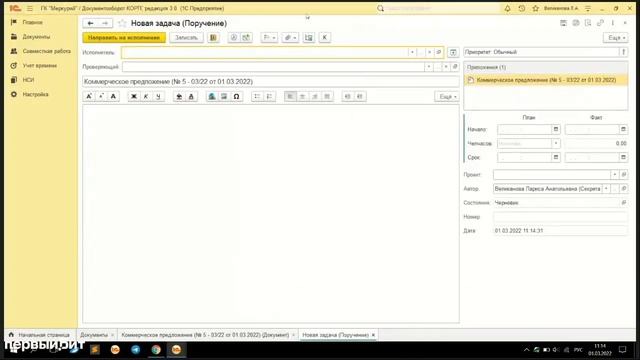Click the exclamation priority button
This screenshot has height=360, width=640.
tap(623, 52)
